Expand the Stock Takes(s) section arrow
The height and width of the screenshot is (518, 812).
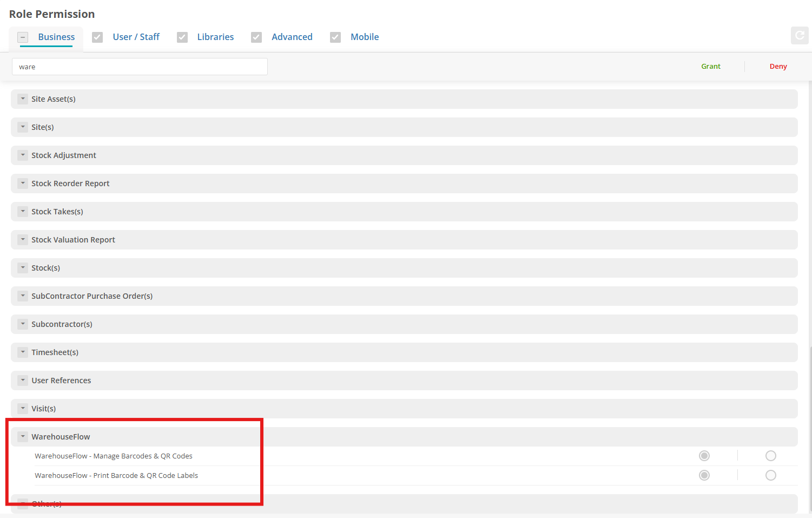pos(23,212)
